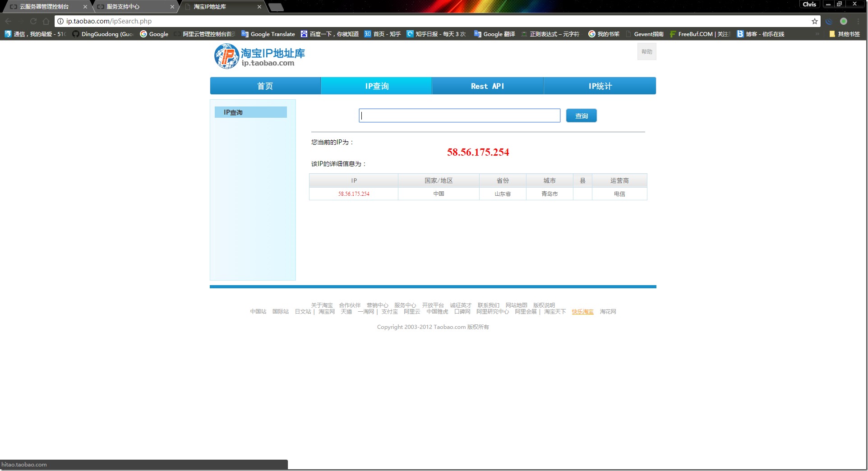Open the 博客 - 伯乐在线 bookmark
This screenshot has width=868, height=471.
(761, 34)
